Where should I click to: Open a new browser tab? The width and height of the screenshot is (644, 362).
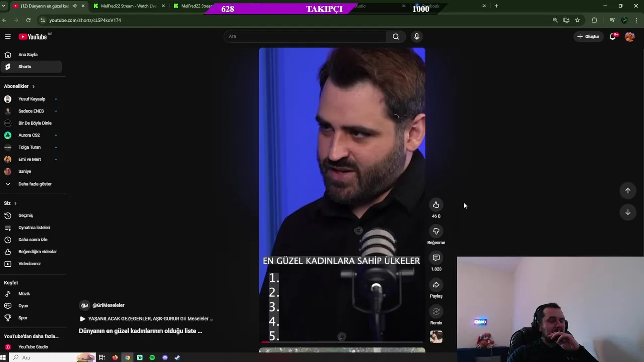(496, 6)
